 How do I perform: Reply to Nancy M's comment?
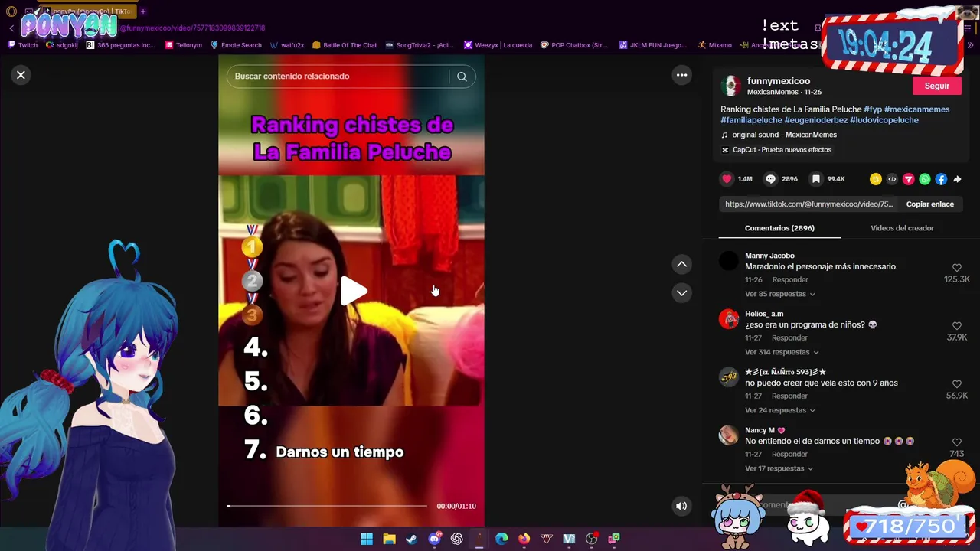[789, 455]
